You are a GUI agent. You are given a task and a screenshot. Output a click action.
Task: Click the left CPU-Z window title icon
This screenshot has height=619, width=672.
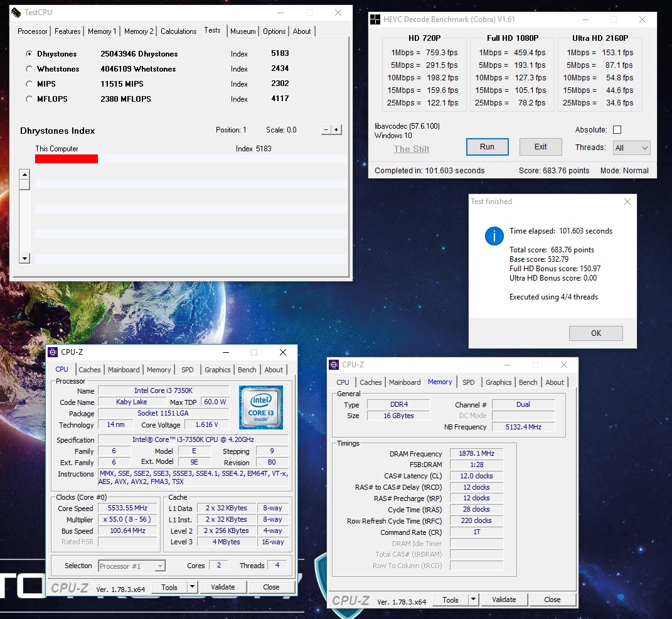53,352
